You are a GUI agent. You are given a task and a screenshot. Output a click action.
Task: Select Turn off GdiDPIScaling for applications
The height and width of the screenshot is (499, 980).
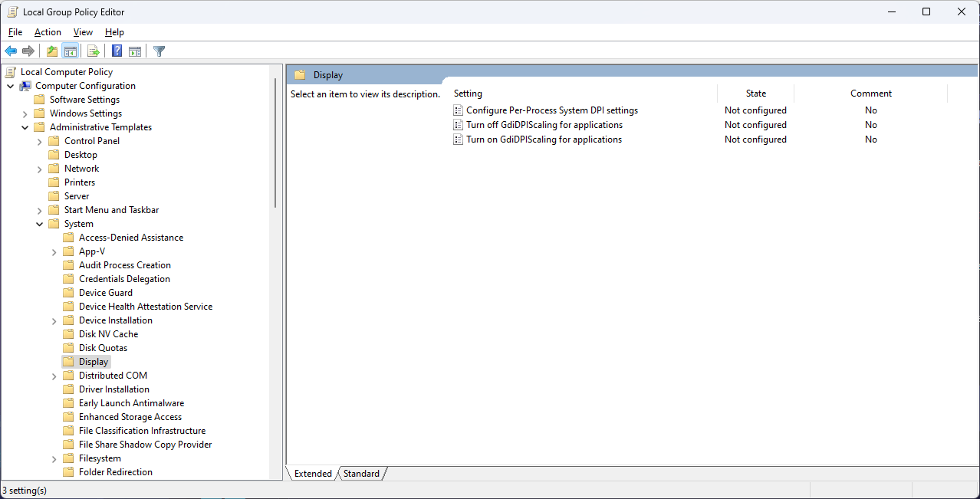(x=544, y=125)
